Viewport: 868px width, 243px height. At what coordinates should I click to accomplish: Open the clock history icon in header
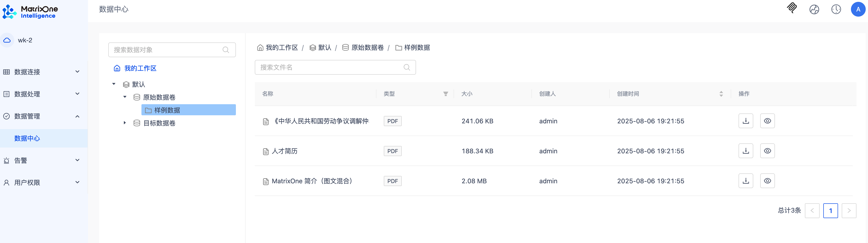pyautogui.click(x=836, y=9)
